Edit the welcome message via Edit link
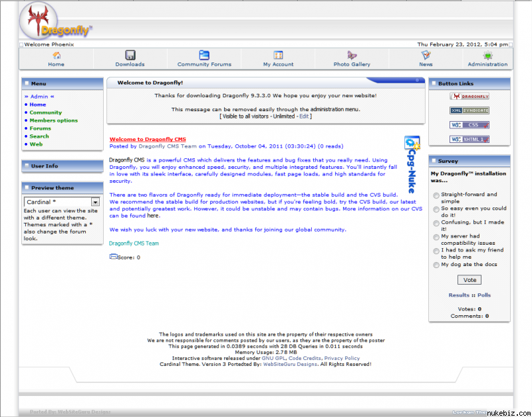This screenshot has width=532, height=417. pos(304,116)
